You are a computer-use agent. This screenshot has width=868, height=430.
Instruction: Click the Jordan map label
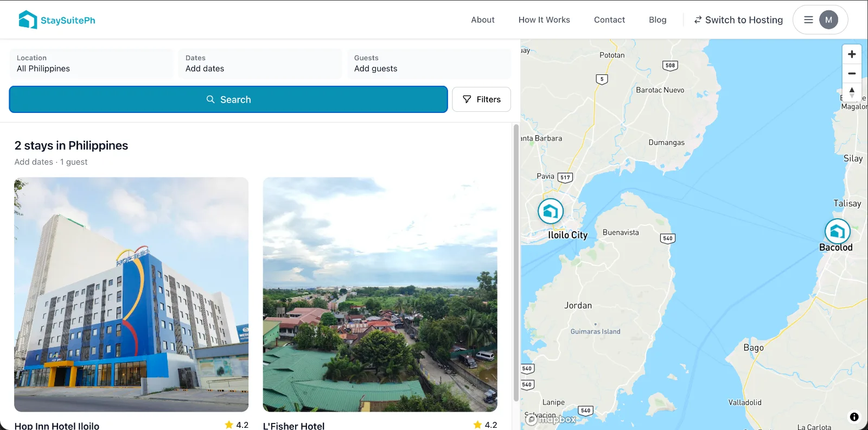point(578,306)
